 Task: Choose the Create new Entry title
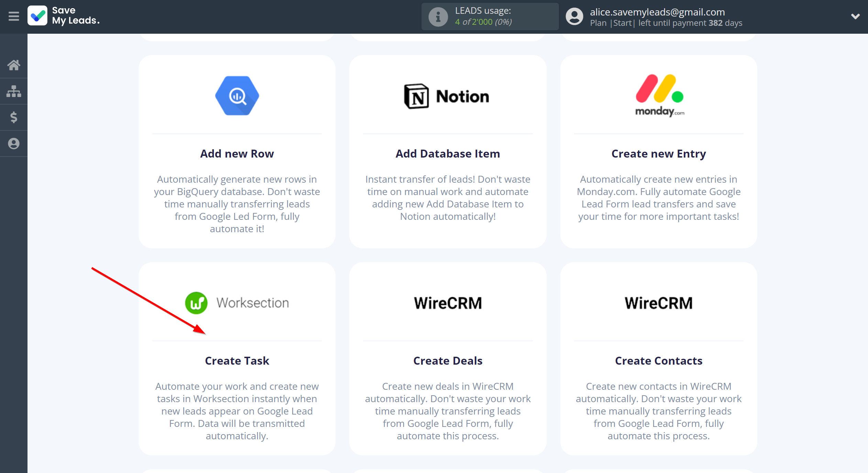[x=659, y=153]
